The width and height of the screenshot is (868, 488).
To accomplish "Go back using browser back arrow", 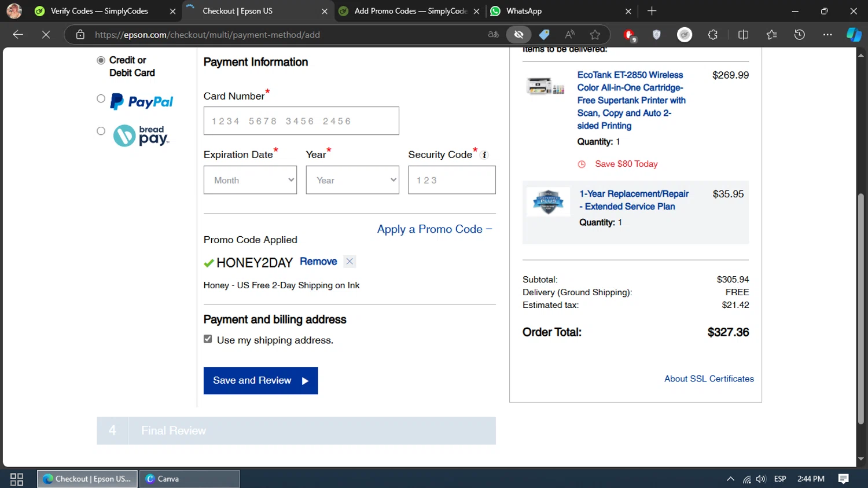I will point(18,35).
